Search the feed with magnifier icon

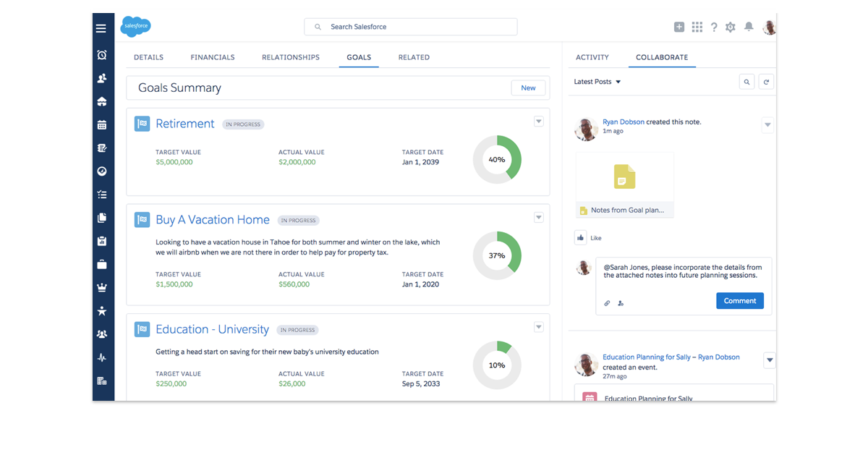(x=747, y=82)
